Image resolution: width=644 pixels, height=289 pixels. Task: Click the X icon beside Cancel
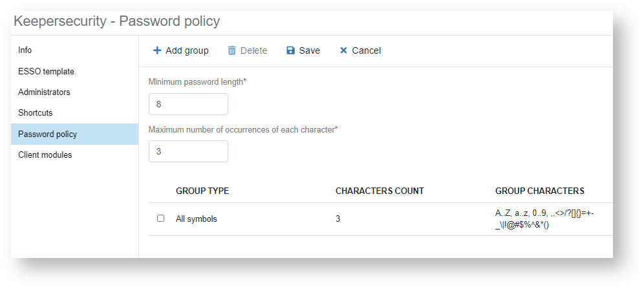click(343, 50)
